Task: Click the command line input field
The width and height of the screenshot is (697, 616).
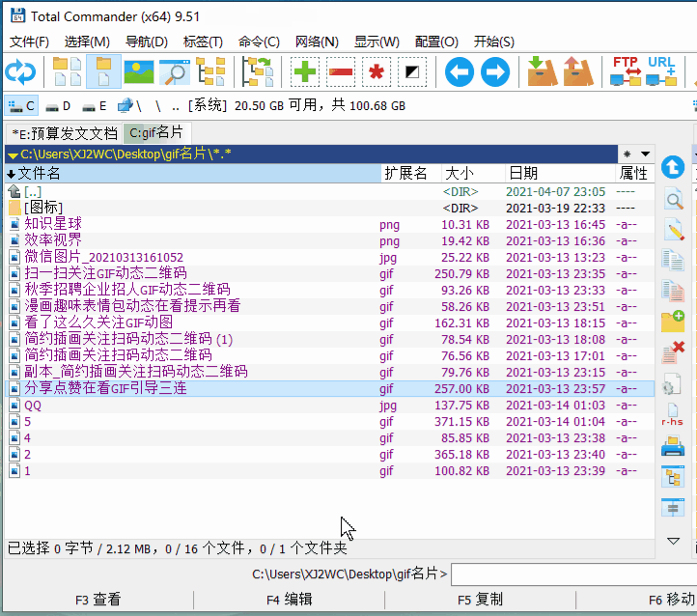Action: coord(573,574)
